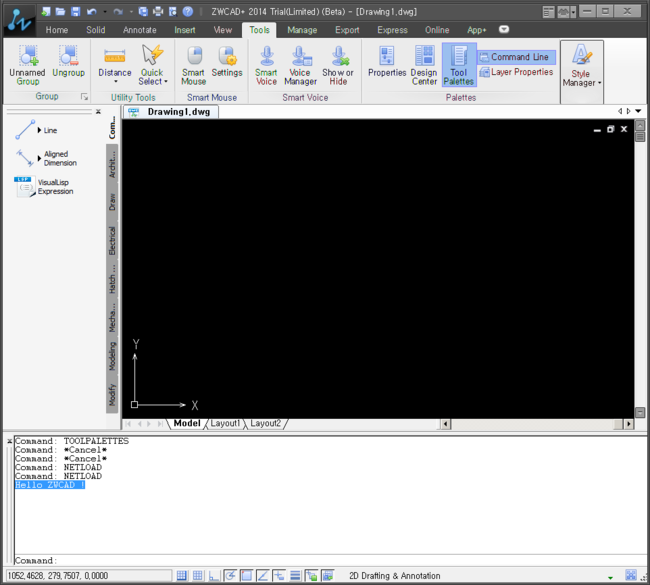Click next drawing tab arrow
Screen dimensions: 650x585
(x=628, y=111)
